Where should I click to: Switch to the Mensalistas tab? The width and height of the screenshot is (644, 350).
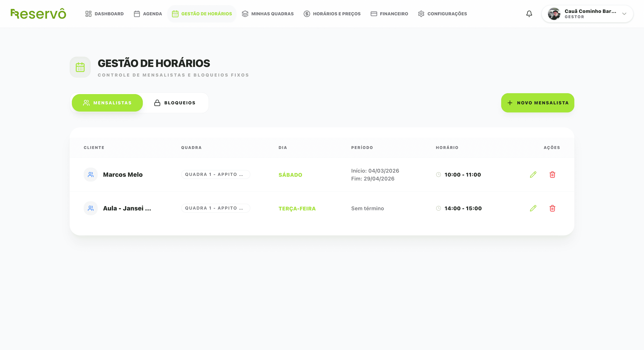click(x=107, y=103)
